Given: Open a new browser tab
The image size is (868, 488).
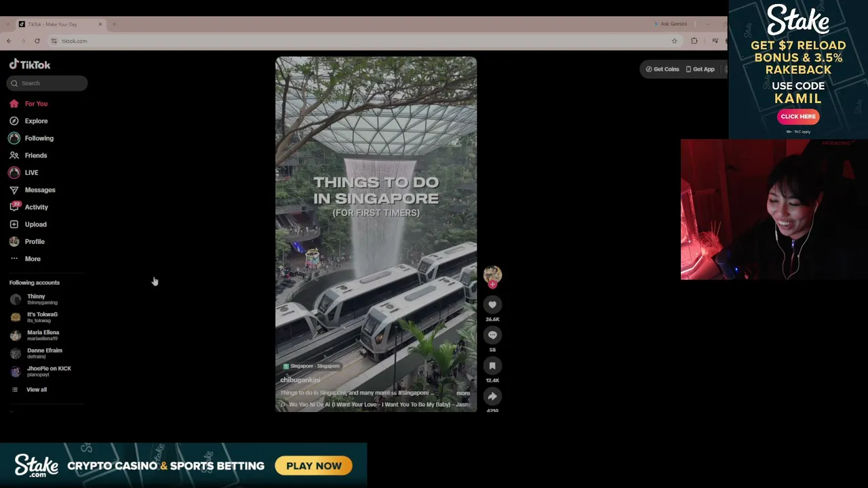Looking at the screenshot, I should click(x=114, y=24).
